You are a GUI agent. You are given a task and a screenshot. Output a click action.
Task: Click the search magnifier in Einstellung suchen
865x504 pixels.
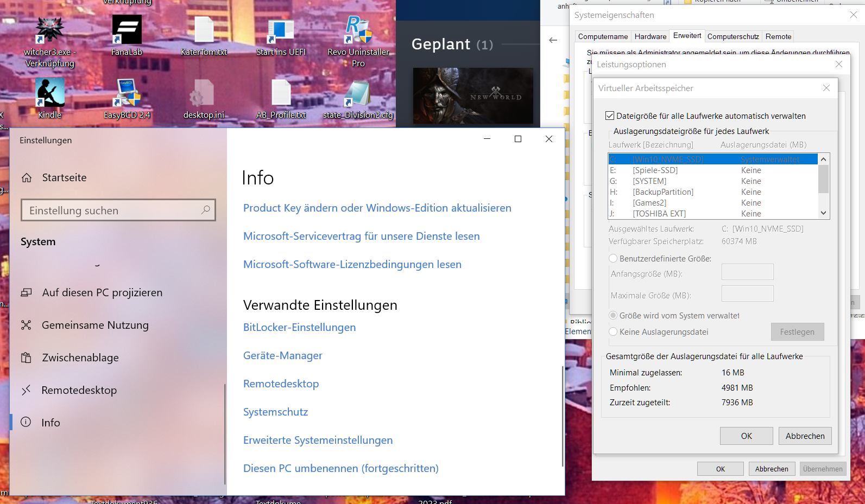point(206,210)
